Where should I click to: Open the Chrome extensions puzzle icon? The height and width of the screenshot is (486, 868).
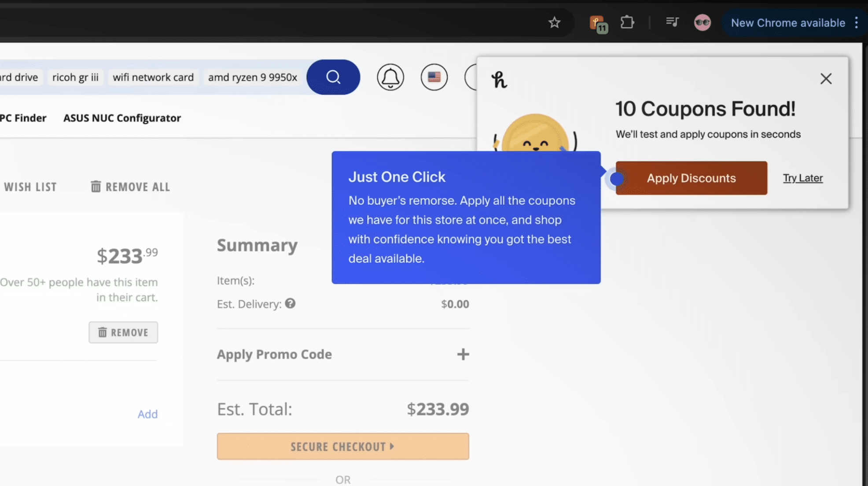[627, 22]
